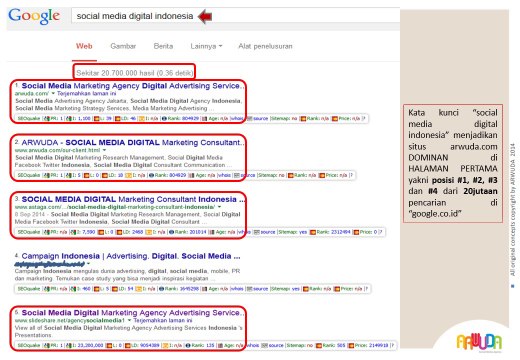520x360 pixels.
Task: Click I: 460 index icon in Campaign Indonesia bar
Action: (x=73, y=289)
